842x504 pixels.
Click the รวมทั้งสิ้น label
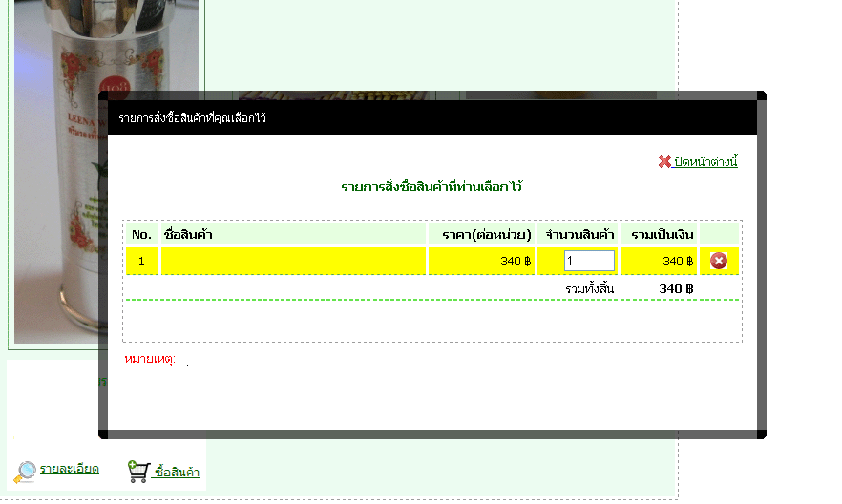pyautogui.click(x=589, y=289)
